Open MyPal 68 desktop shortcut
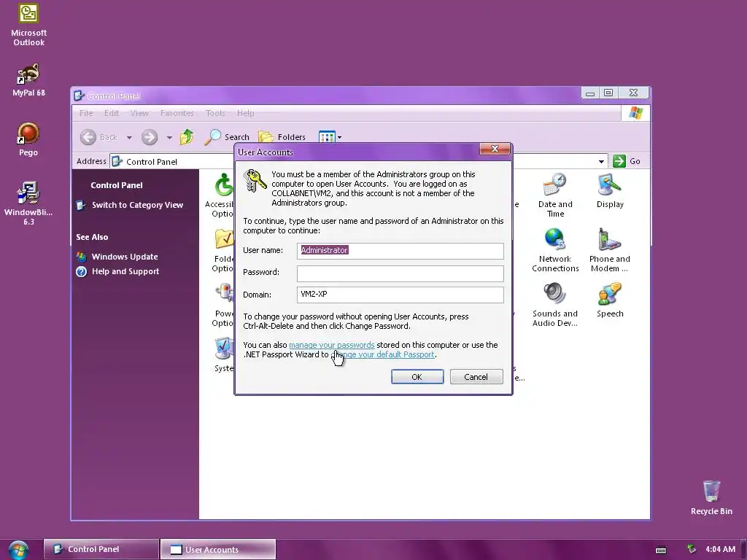This screenshot has height=560, width=747. tap(28, 79)
